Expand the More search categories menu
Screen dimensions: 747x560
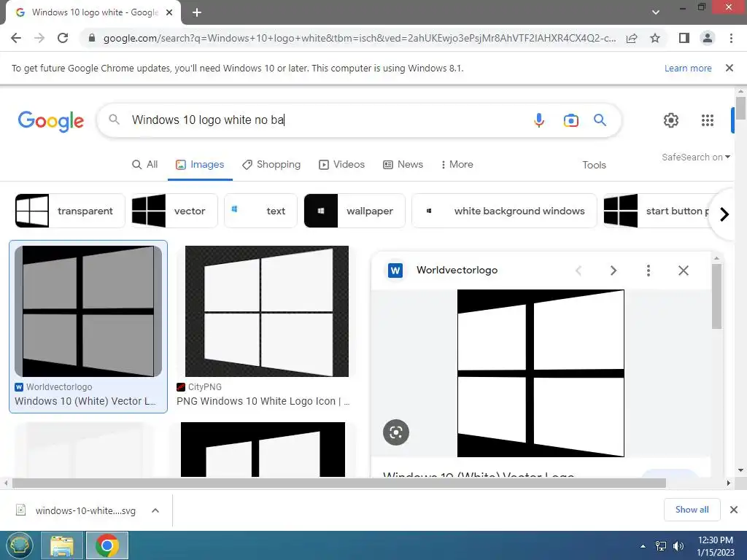[457, 164]
